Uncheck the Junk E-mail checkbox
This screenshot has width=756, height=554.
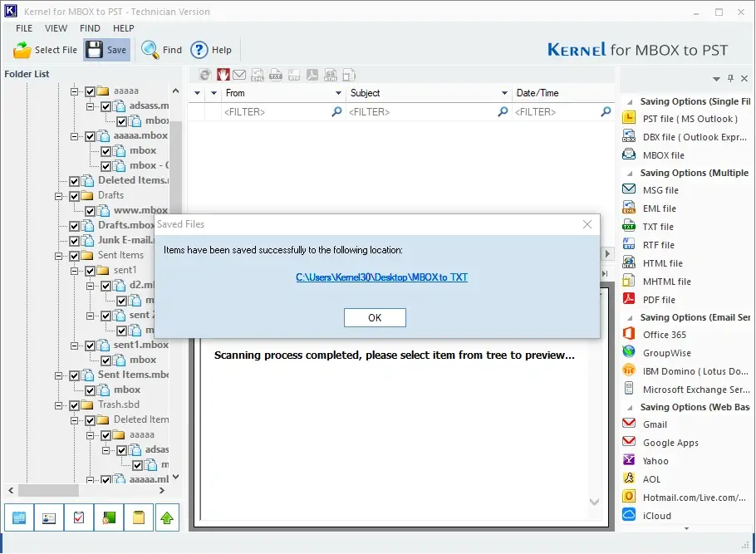(x=74, y=241)
